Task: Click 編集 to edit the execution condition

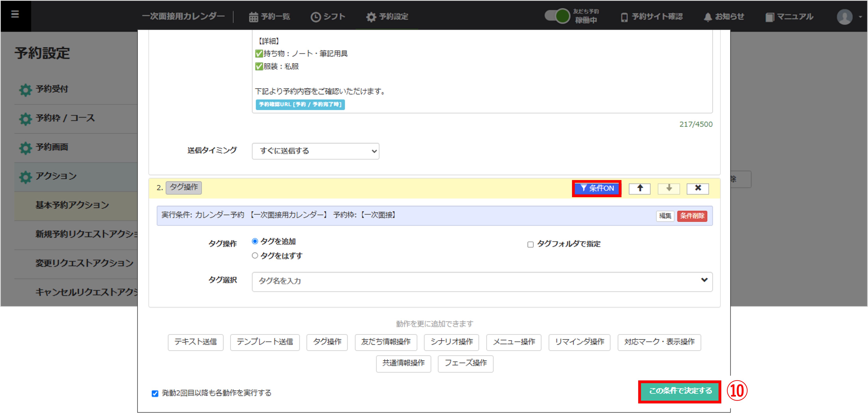Action: 665,216
